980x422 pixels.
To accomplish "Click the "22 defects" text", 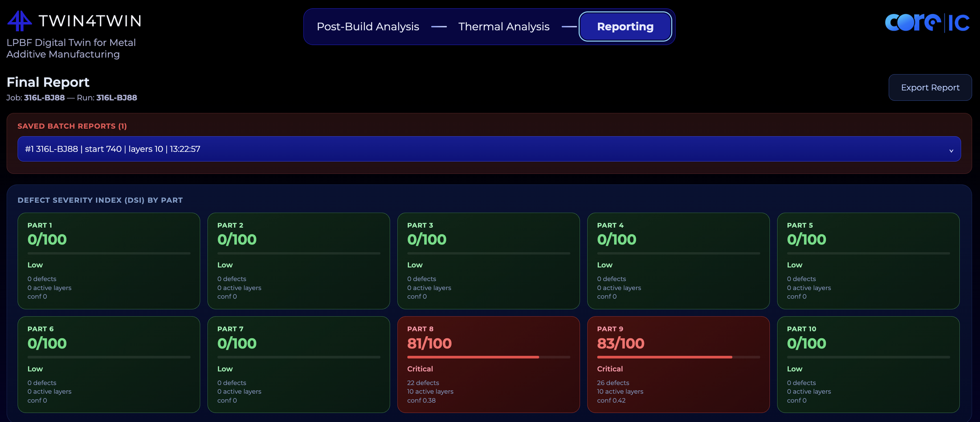I will 423,383.
